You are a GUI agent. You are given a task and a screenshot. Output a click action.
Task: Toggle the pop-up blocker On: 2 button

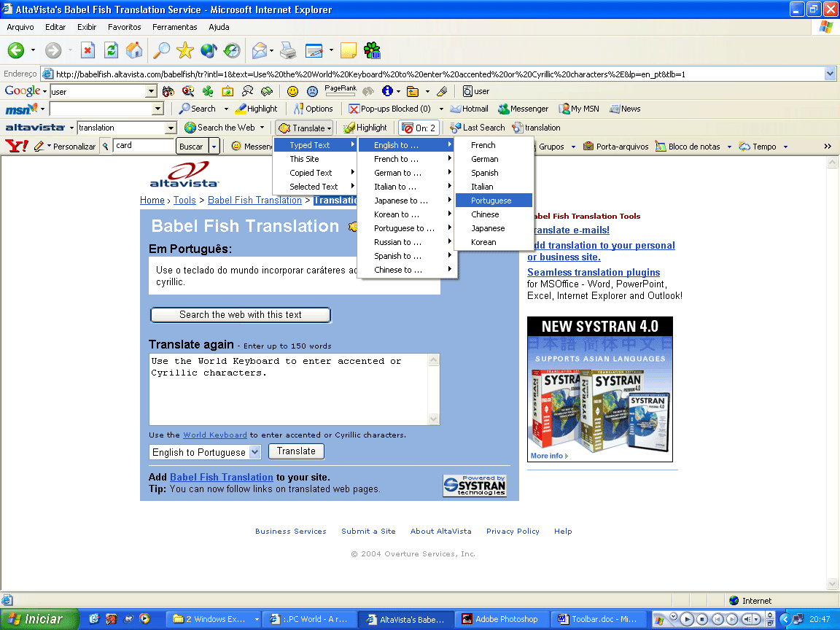coord(419,128)
